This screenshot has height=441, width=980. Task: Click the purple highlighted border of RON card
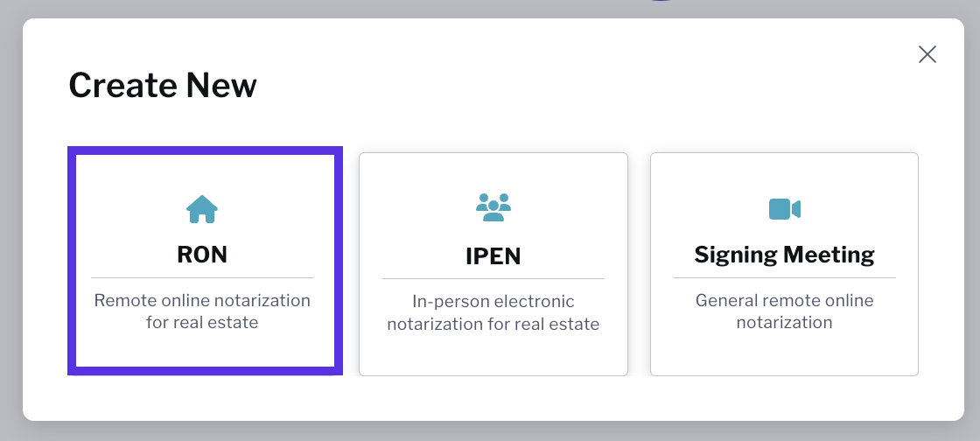(x=71, y=261)
